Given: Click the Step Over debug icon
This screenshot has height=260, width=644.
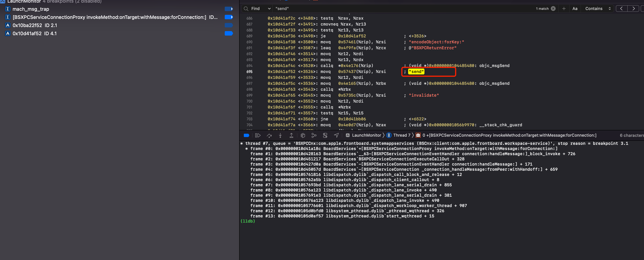Looking at the screenshot, I should point(269,135).
